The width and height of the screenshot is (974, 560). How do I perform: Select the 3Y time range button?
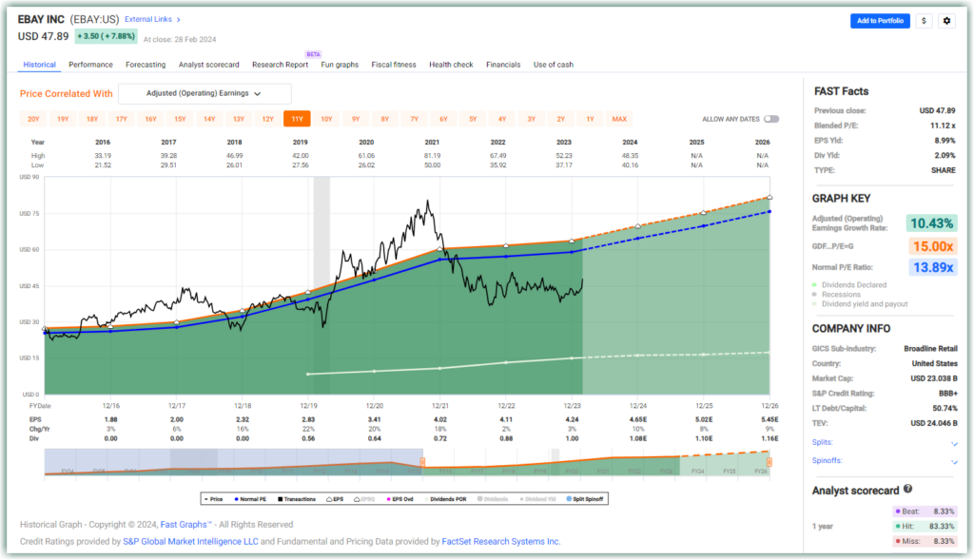coord(531,119)
